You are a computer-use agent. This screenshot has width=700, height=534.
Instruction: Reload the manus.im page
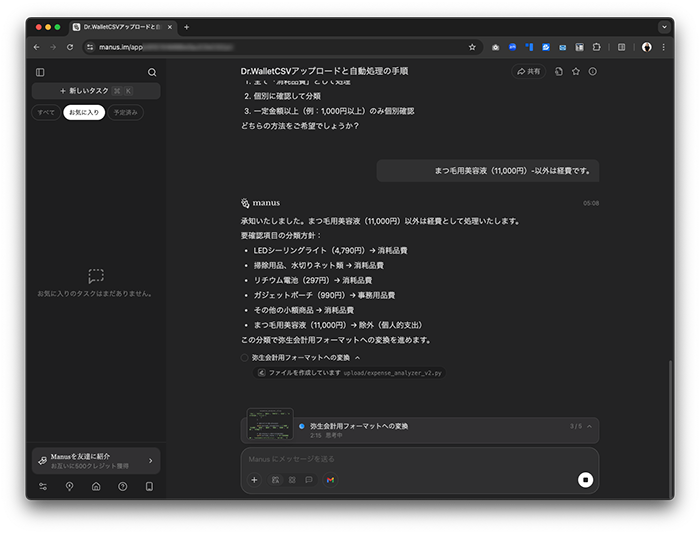pyautogui.click(x=70, y=47)
